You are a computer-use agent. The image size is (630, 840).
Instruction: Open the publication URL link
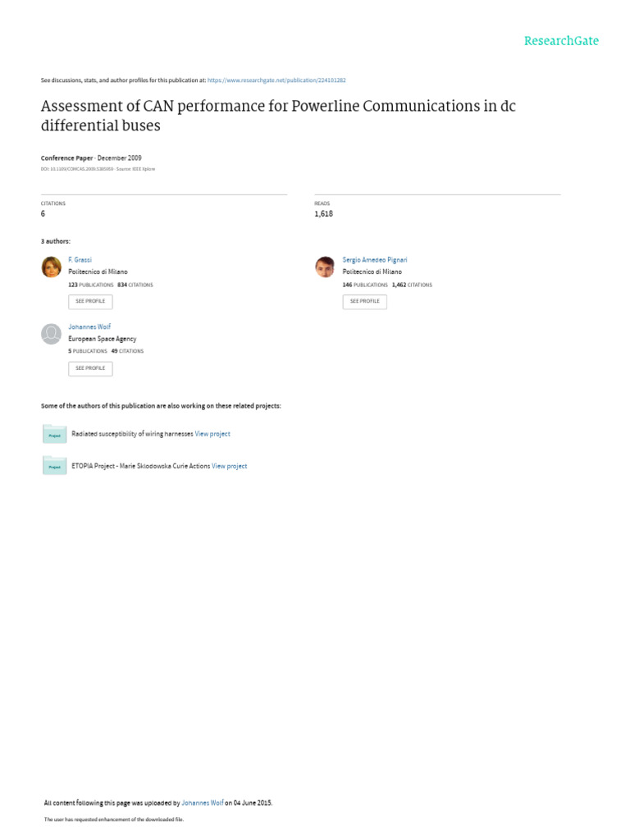point(276,80)
